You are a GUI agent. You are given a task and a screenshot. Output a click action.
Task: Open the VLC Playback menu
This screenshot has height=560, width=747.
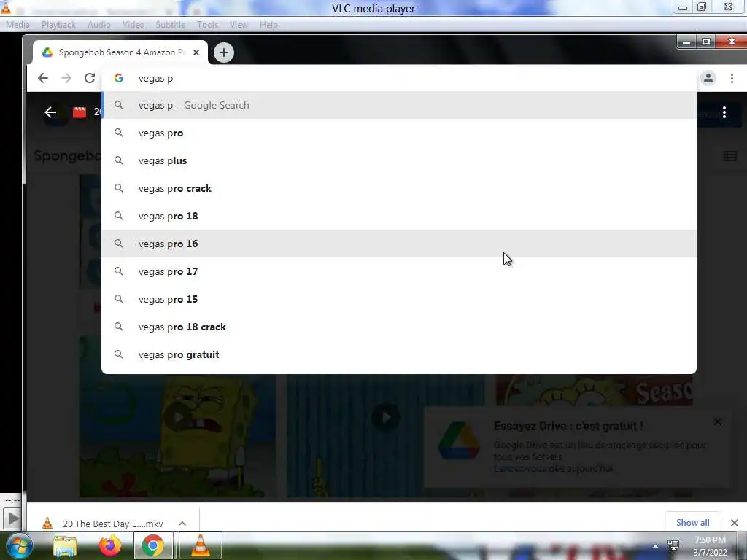click(x=58, y=25)
